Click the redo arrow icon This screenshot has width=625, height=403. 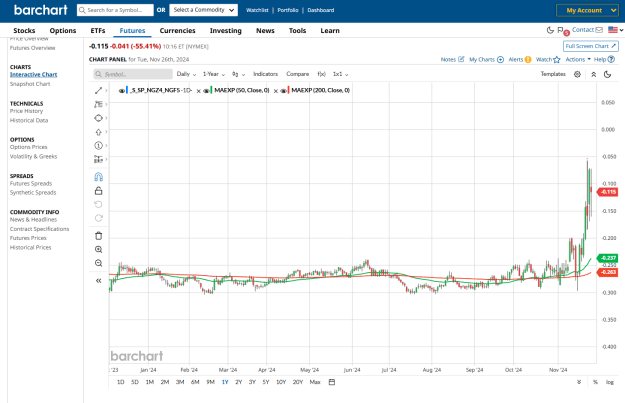point(98,218)
